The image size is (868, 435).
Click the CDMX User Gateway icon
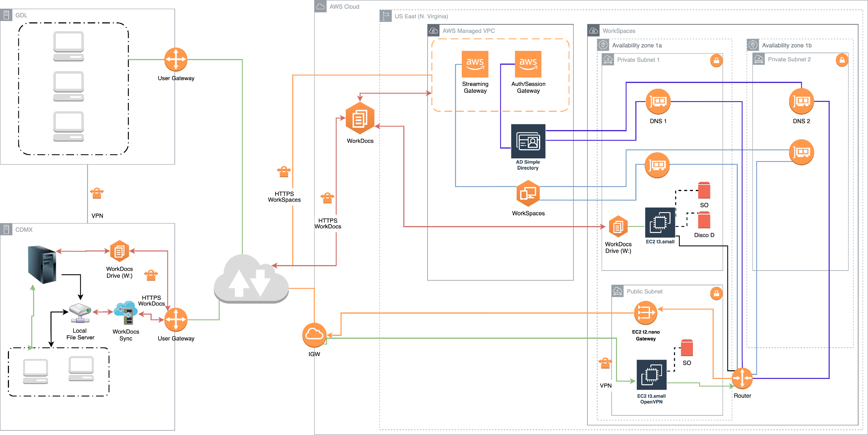(176, 319)
